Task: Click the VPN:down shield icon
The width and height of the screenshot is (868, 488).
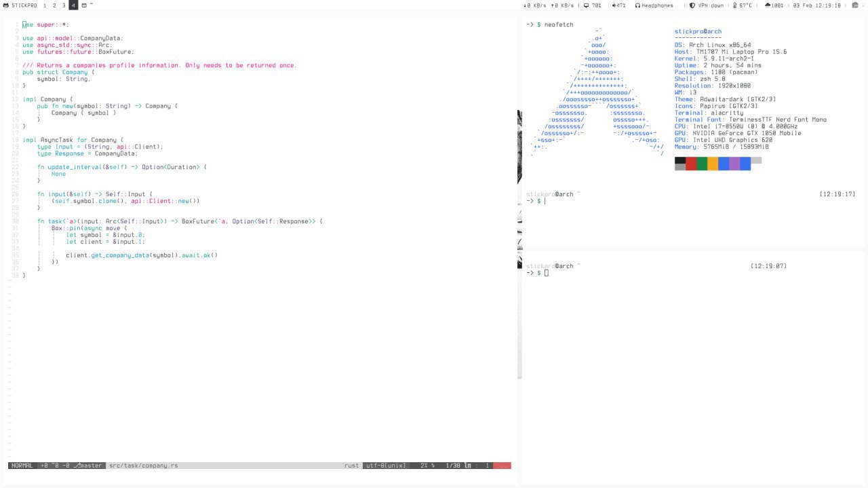Action: click(692, 5)
